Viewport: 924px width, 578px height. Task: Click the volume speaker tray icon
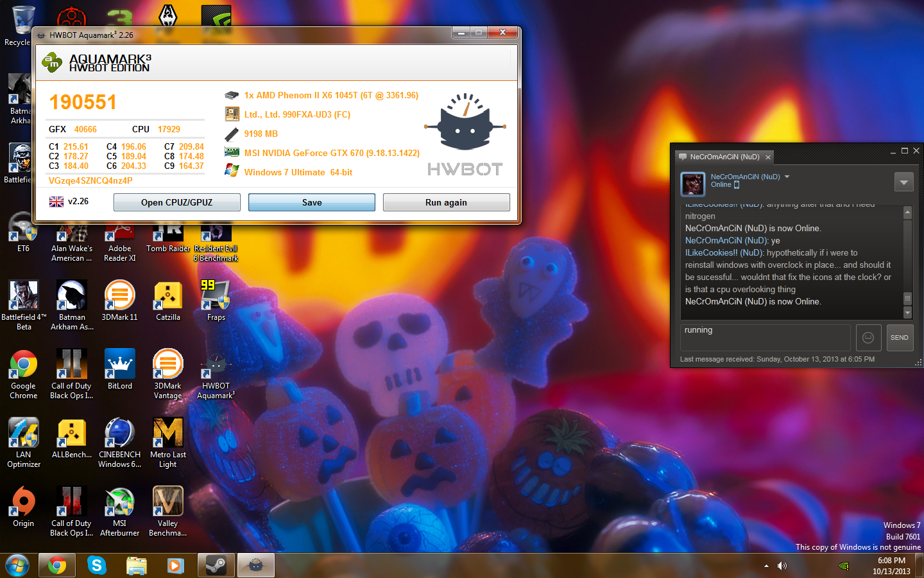tap(782, 566)
